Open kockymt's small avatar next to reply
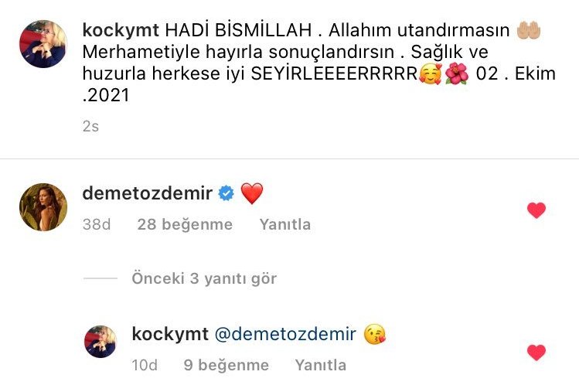Image resolution: width=579 pixels, height=392 pixels. pos(100,342)
